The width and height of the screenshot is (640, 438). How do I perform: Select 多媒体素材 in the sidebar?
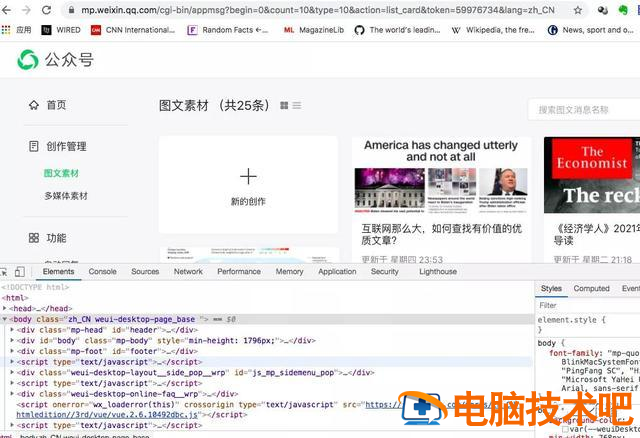(x=66, y=196)
